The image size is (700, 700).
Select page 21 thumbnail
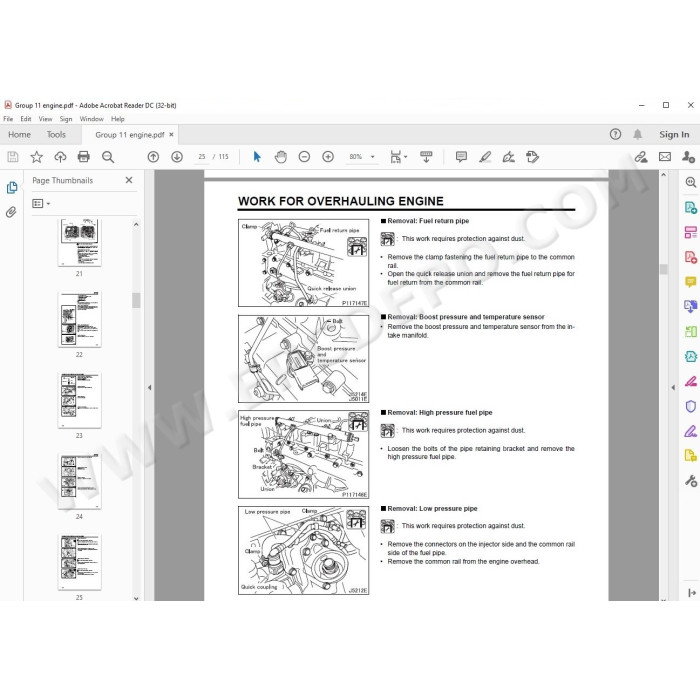point(79,242)
